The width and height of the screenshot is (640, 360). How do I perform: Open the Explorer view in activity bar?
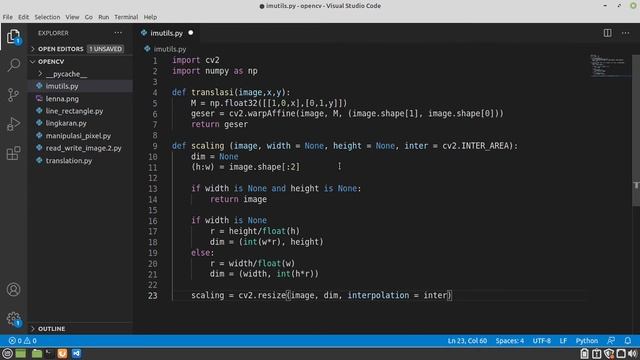(13, 37)
